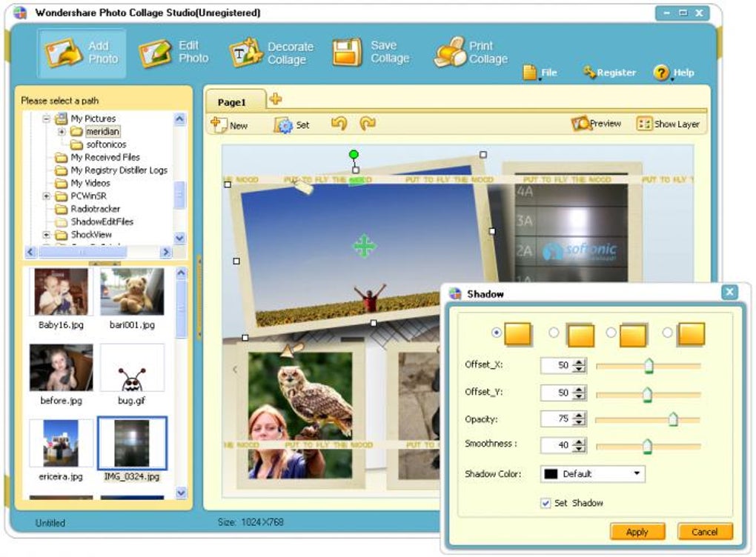Click Show Layer button
Viewport: 756px width, 557px height.
click(668, 124)
